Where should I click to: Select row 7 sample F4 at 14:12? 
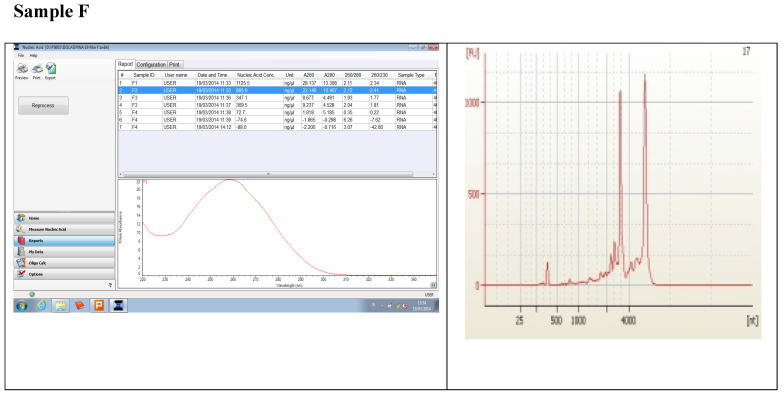(x=277, y=127)
